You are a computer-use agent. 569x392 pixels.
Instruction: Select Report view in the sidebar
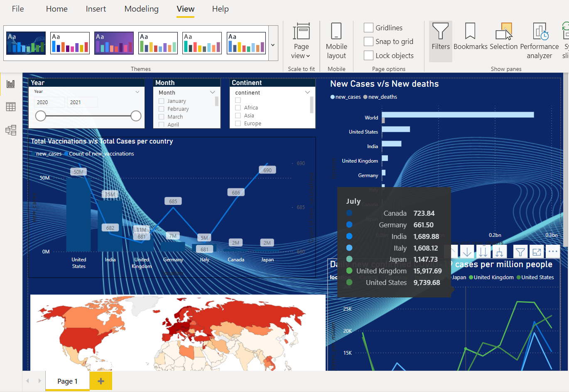pyautogui.click(x=10, y=83)
